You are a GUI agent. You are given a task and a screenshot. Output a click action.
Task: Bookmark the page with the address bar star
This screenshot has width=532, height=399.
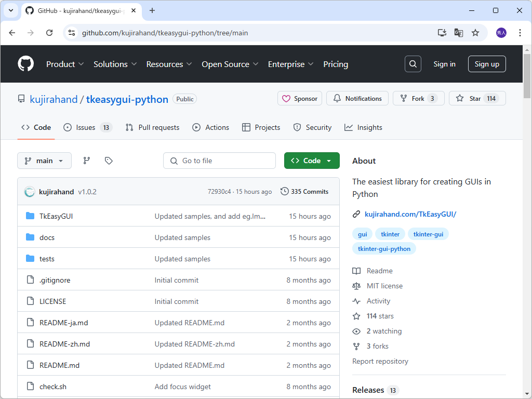point(475,32)
